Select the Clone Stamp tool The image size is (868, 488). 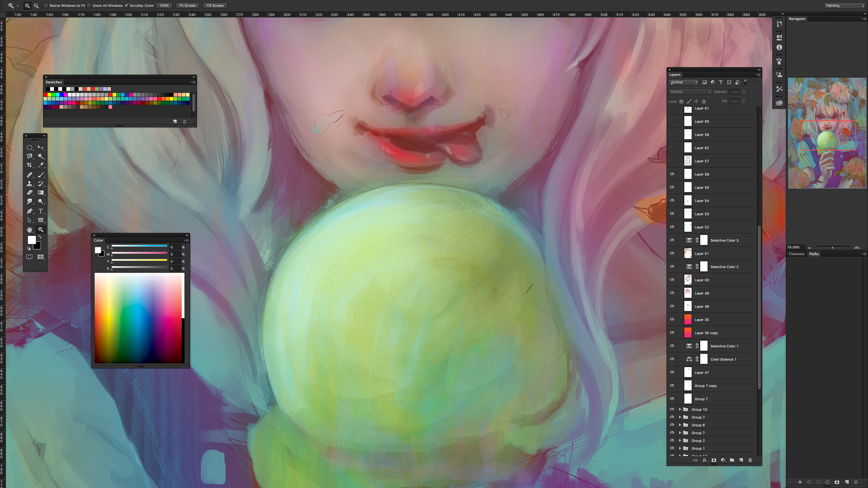pyautogui.click(x=29, y=184)
